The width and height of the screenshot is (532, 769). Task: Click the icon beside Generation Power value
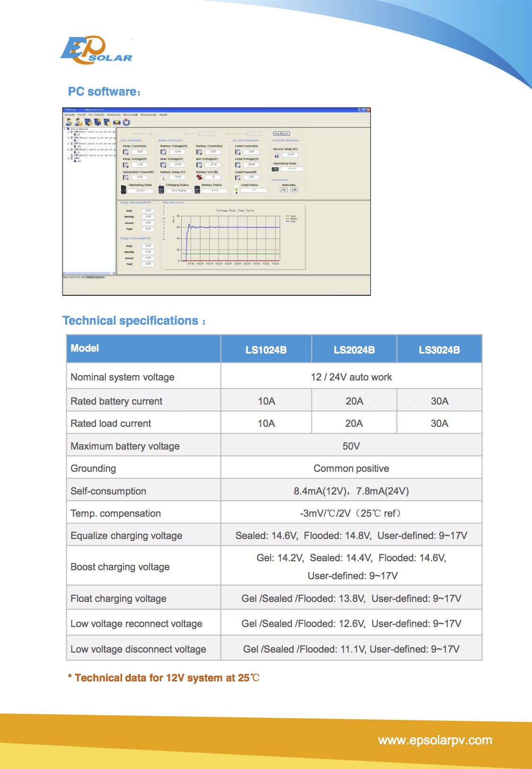click(x=126, y=177)
